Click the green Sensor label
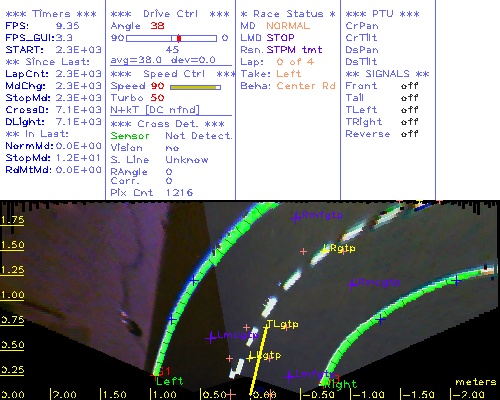The image size is (500, 400). tap(130, 136)
